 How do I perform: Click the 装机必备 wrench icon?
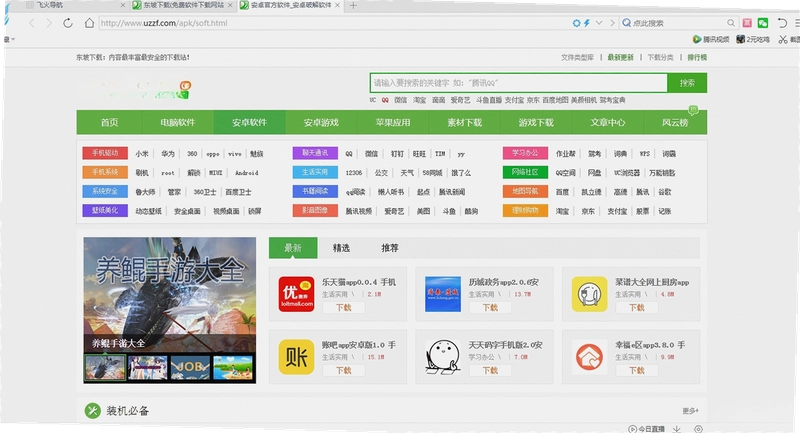(93, 410)
